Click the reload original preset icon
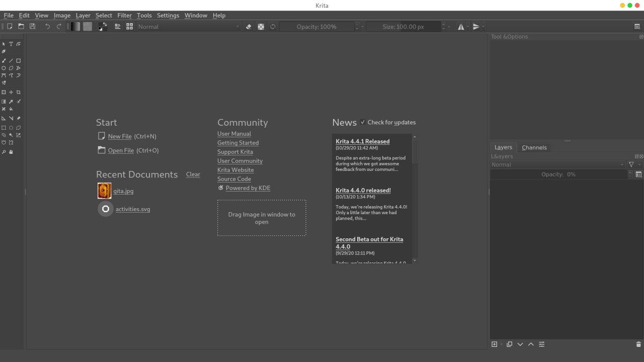The height and width of the screenshot is (362, 644). coord(273,27)
